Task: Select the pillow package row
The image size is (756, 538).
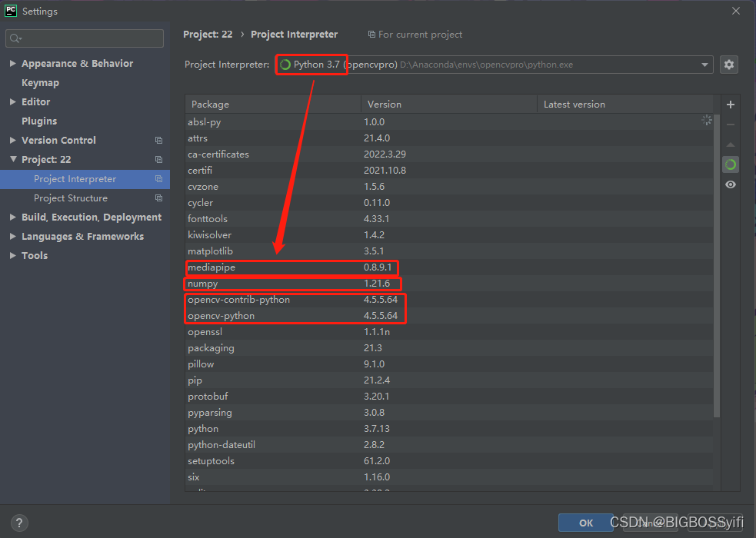Action: [449, 364]
